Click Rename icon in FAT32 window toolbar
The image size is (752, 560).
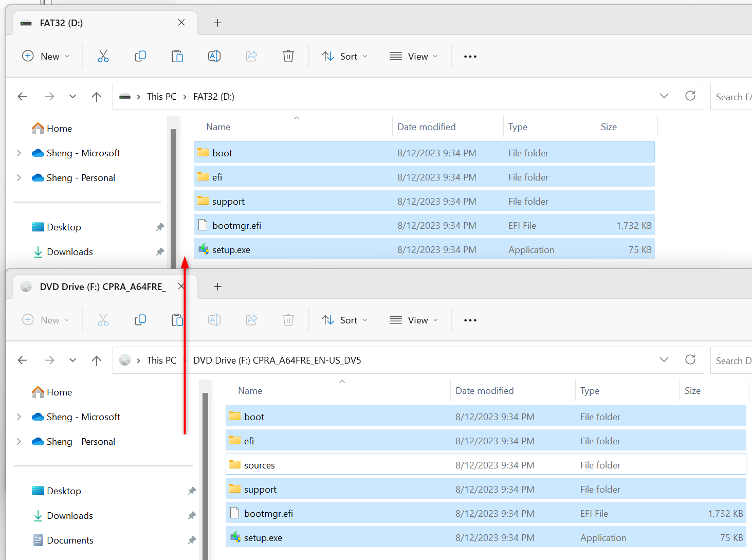pyautogui.click(x=214, y=57)
